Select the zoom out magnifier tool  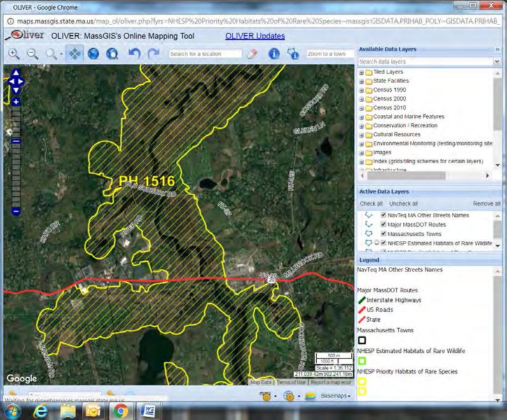pos(32,53)
